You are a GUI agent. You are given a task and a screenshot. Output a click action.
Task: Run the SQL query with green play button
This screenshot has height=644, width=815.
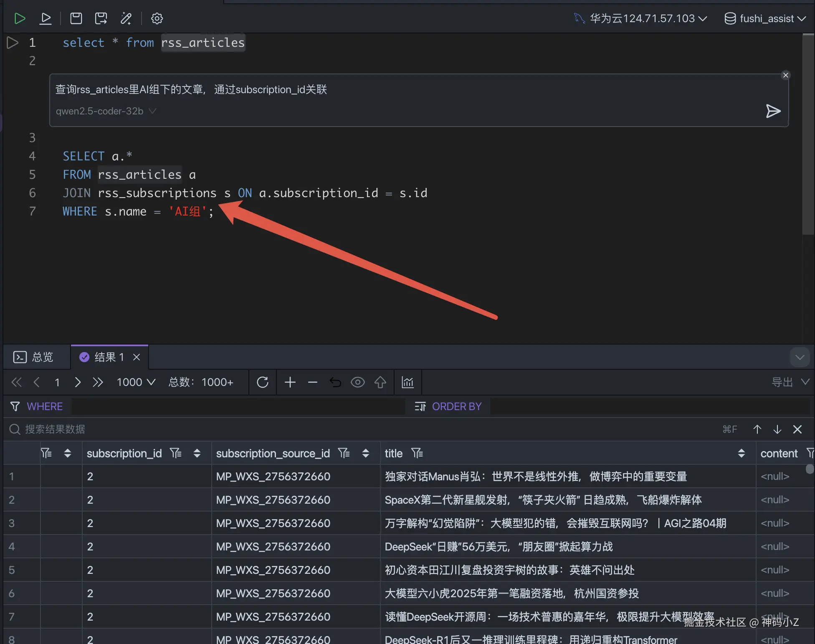coord(20,18)
